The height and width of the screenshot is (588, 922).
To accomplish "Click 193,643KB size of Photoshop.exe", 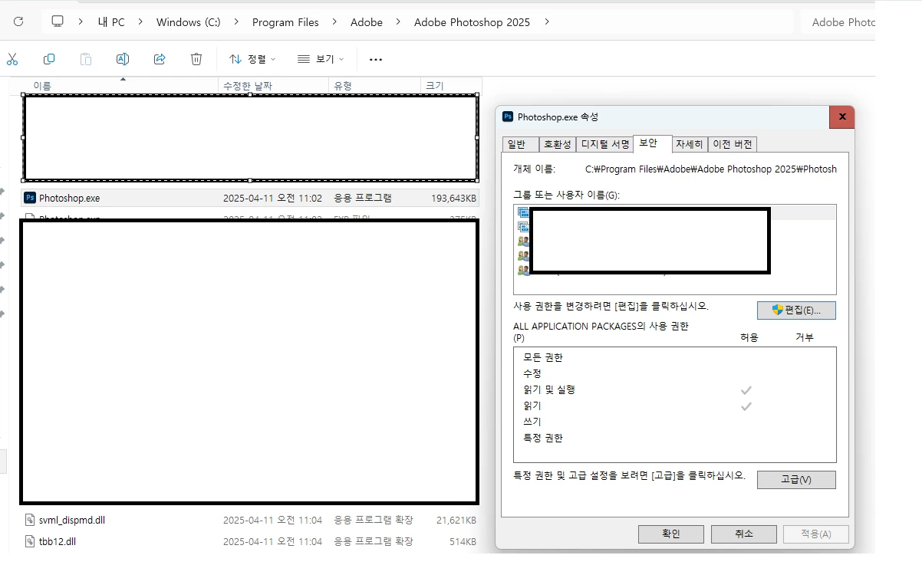I will point(453,198).
